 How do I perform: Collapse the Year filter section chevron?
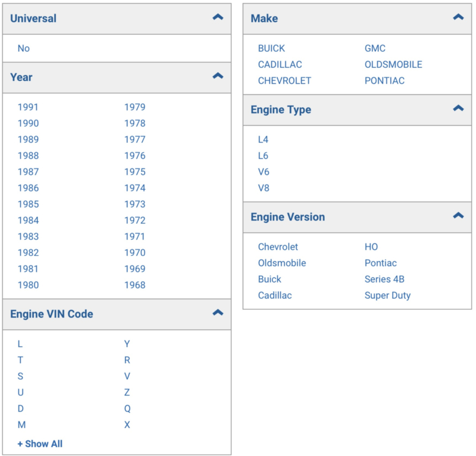point(218,76)
